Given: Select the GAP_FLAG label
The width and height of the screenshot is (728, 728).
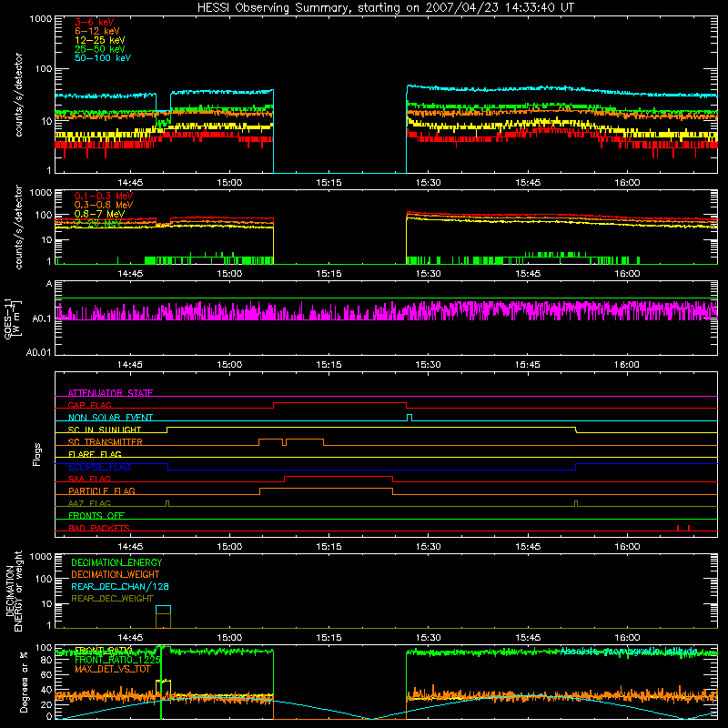Looking at the screenshot, I should click(x=89, y=405).
